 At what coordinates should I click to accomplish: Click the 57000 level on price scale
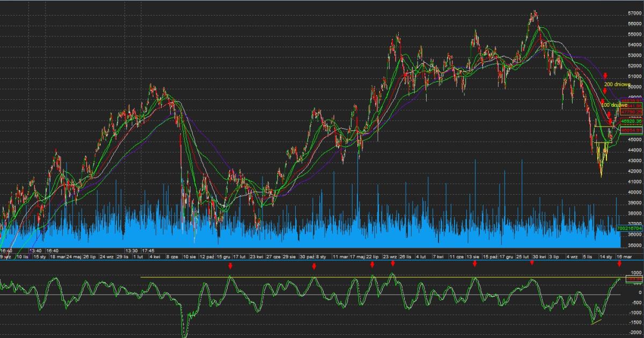[635, 13]
